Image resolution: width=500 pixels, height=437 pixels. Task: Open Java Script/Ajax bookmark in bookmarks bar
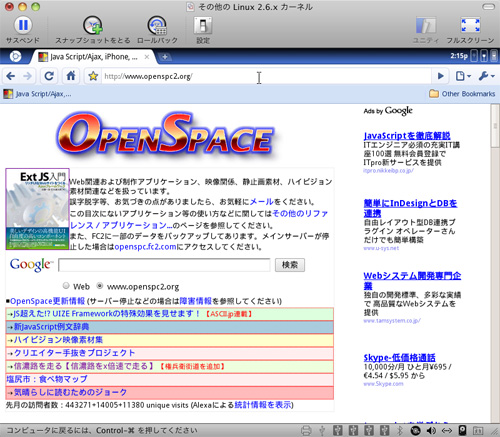point(37,94)
